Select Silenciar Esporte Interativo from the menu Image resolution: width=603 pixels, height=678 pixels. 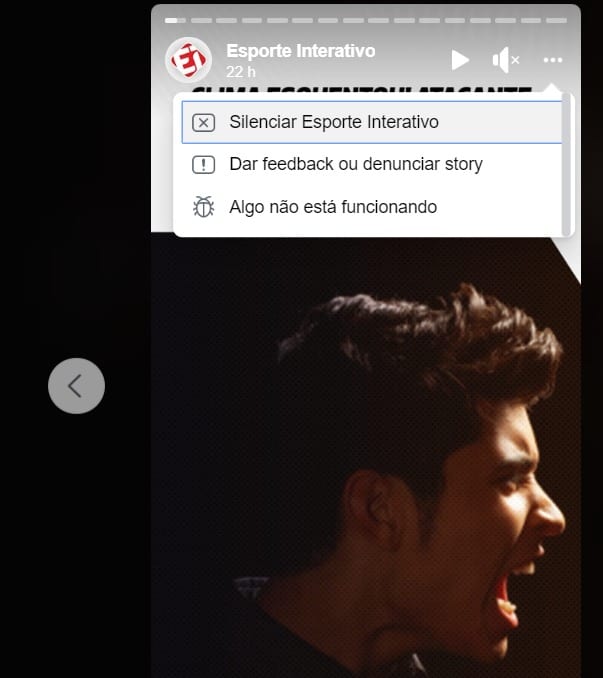tap(334, 122)
